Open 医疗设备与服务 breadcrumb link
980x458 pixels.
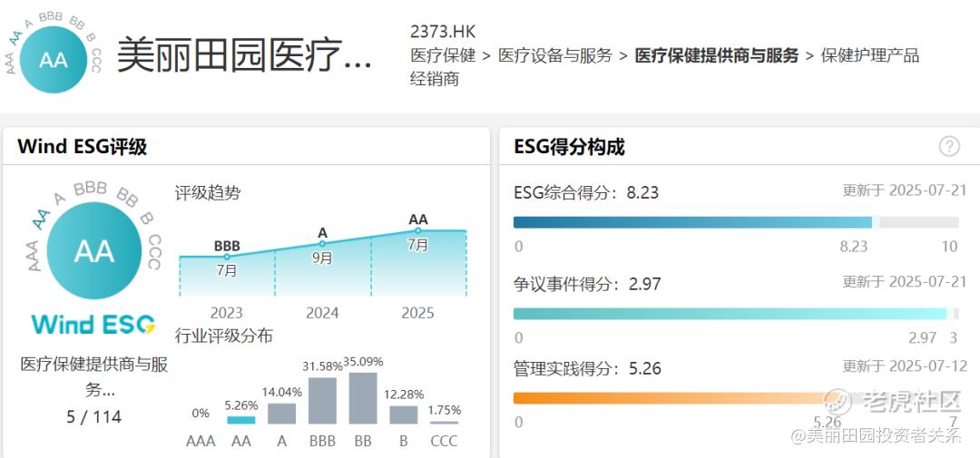555,55
